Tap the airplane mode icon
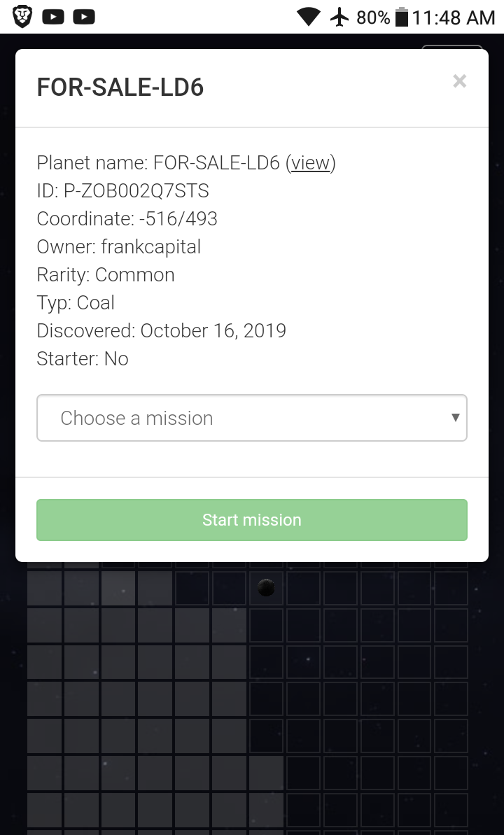504x835 pixels. pos(340,17)
